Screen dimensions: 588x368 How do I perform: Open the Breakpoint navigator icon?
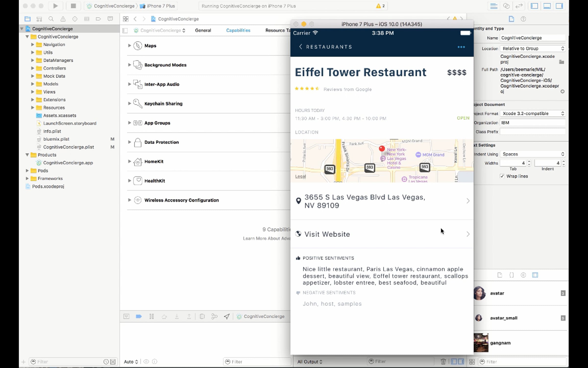pos(98,19)
